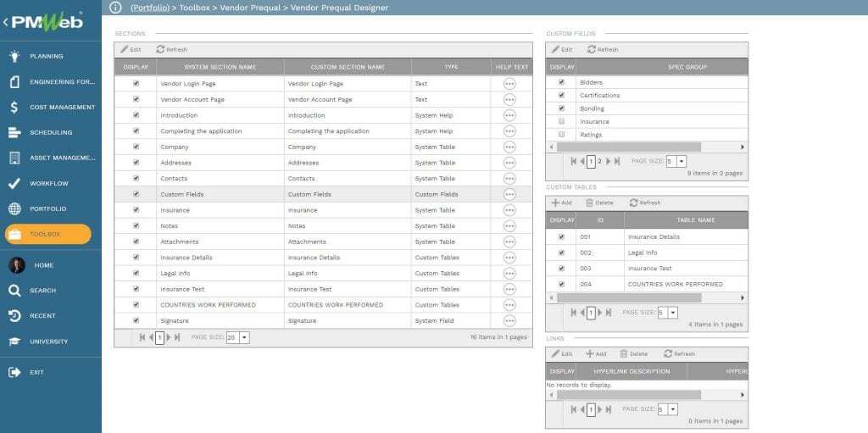Click Planning menu item in sidebar
Image resolution: width=868 pixels, height=433 pixels.
47,56
